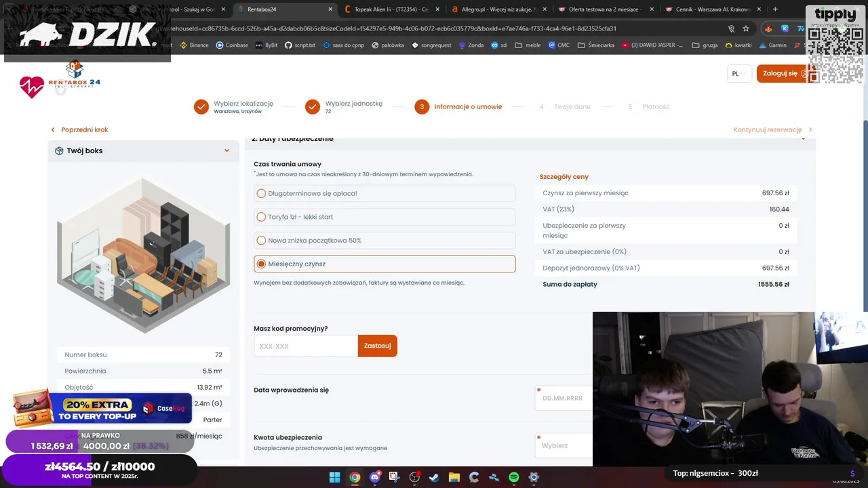Open the Garmin bookmark
The height and width of the screenshot is (488, 868).
point(773,45)
